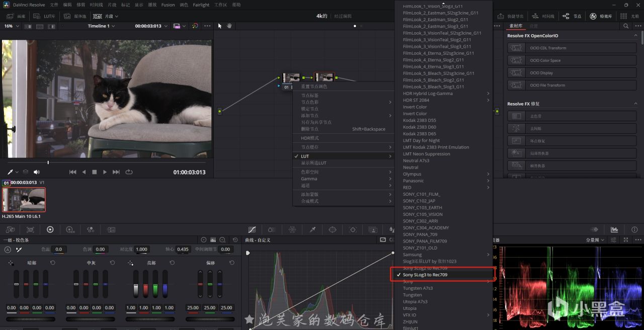Reset the 亮部 gain bars
This screenshot has height=330, width=644.
point(172,263)
